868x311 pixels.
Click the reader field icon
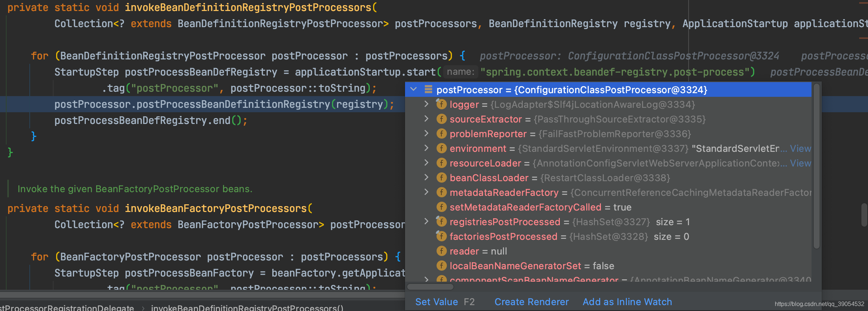(x=441, y=251)
